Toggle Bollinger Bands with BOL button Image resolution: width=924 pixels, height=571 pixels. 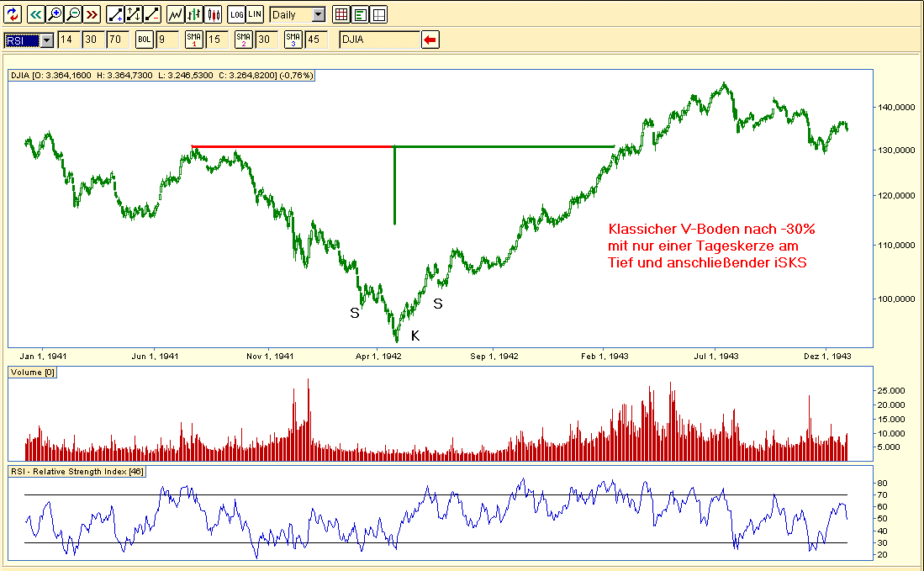click(x=145, y=40)
